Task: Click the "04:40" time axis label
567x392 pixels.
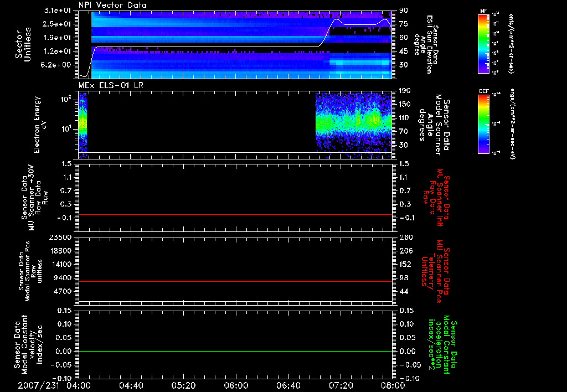Action: pos(131,385)
